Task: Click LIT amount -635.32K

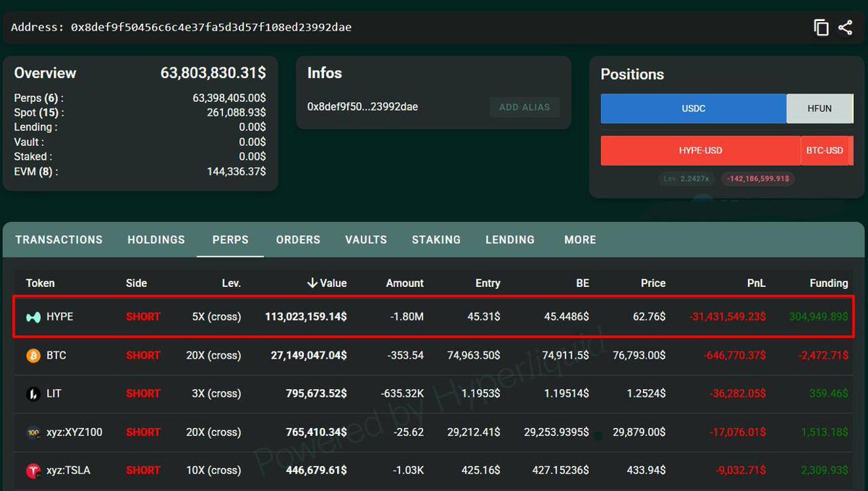Action: point(402,393)
